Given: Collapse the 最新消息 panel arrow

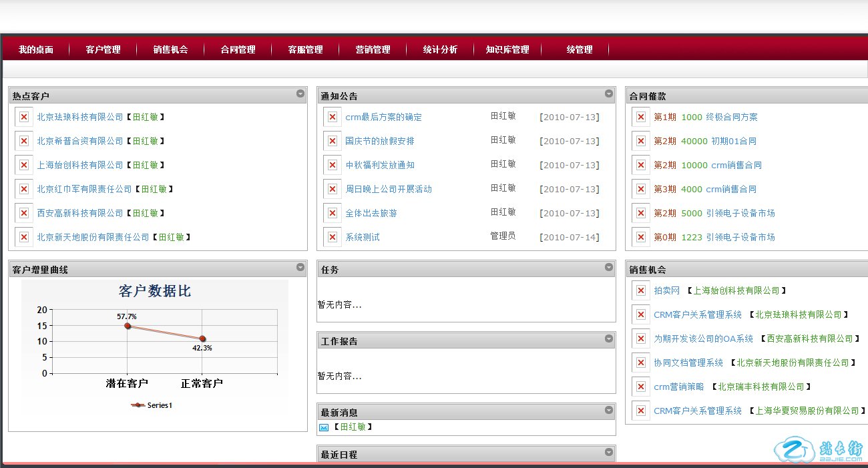Looking at the screenshot, I should pos(609,411).
